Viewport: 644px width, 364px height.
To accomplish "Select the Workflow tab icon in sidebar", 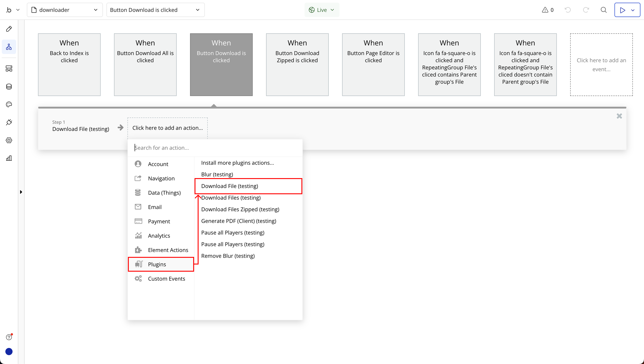I will point(9,47).
